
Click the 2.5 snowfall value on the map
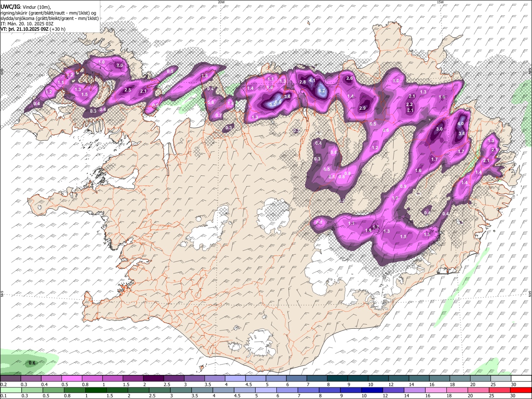pos(128,90)
